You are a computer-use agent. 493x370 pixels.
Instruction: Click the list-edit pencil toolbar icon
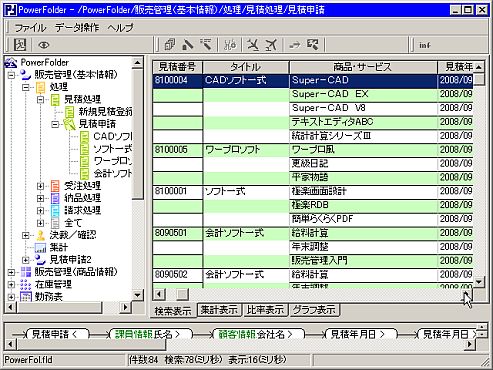[206, 45]
